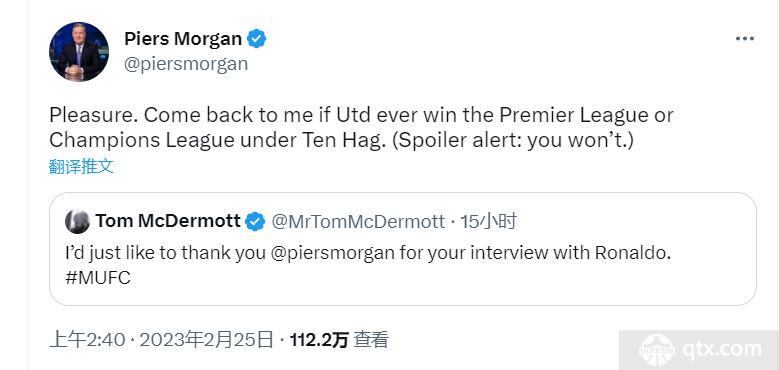Click the 15小时 timestamp on quoted tweet

click(x=488, y=222)
